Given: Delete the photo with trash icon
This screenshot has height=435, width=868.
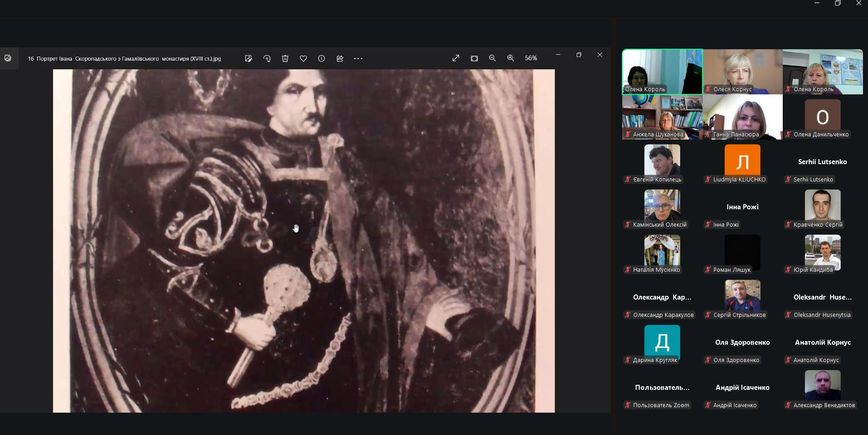Looking at the screenshot, I should 285,58.
